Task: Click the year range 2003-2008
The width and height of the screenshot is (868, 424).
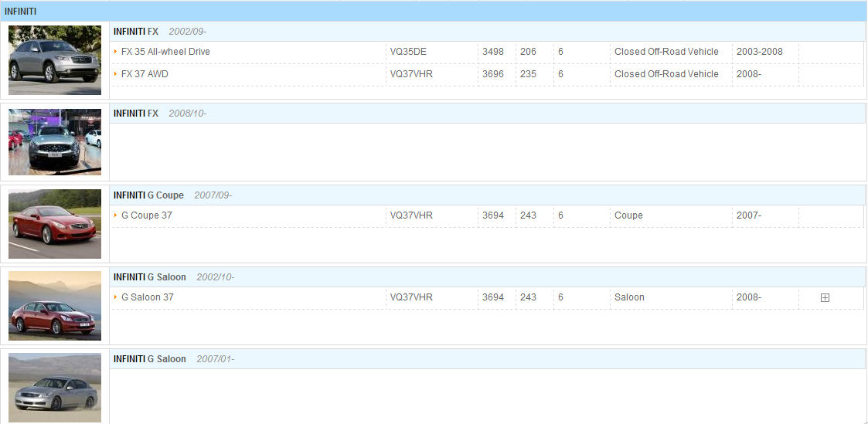Action: (760, 52)
